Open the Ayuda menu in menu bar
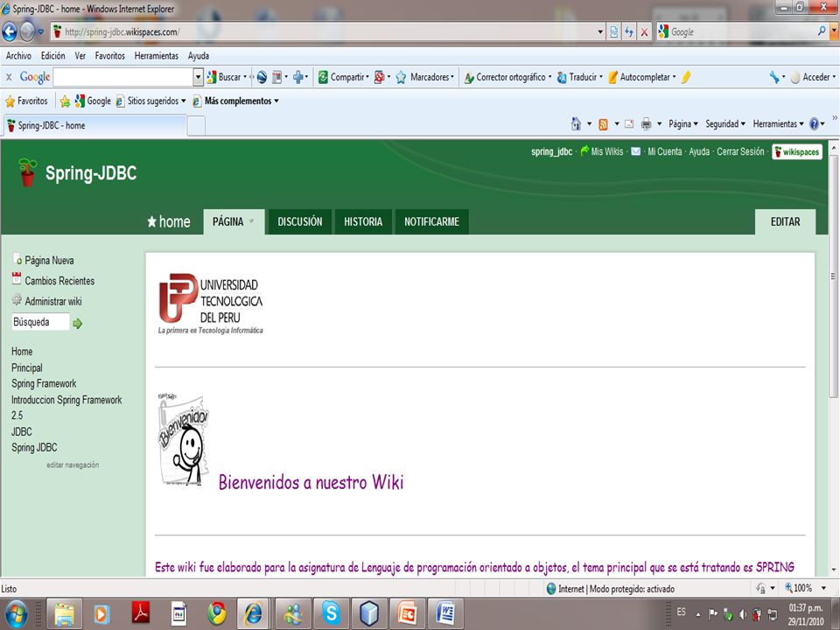This screenshot has height=630, width=840. pyautogui.click(x=199, y=56)
